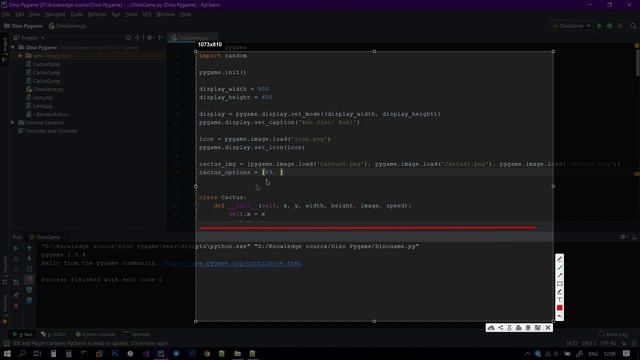640x360 pixels.
Task: Click the up-arrow in Run panel
Action: coord(29,248)
